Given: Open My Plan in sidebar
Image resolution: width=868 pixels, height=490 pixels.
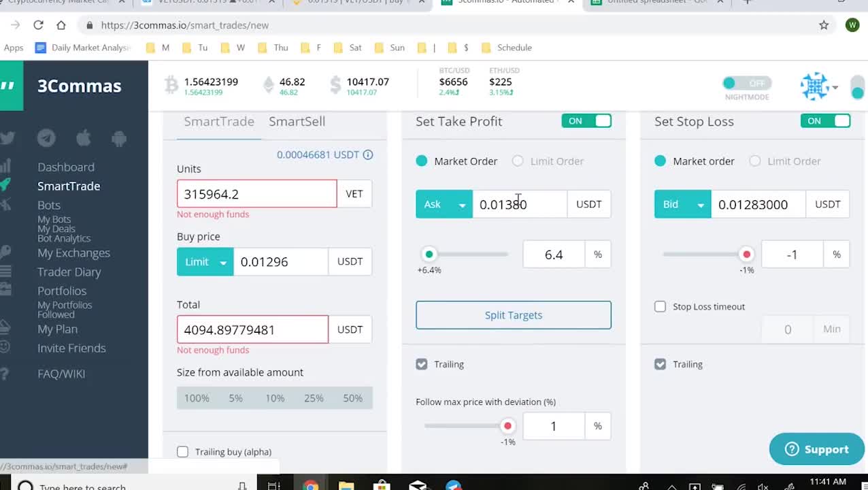Looking at the screenshot, I should [x=57, y=329].
